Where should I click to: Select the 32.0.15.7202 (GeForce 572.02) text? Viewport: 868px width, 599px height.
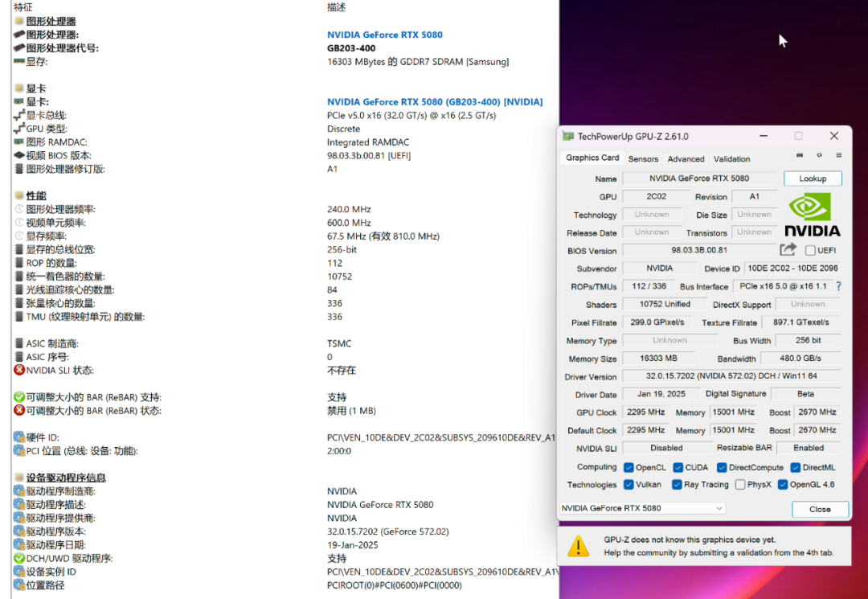pos(387,531)
